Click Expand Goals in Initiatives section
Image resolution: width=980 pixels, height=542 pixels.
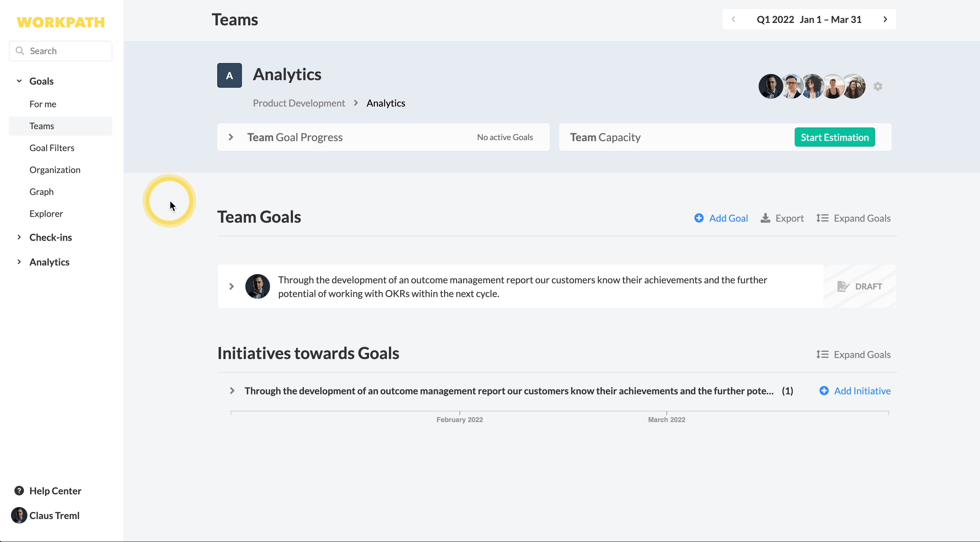click(x=862, y=355)
